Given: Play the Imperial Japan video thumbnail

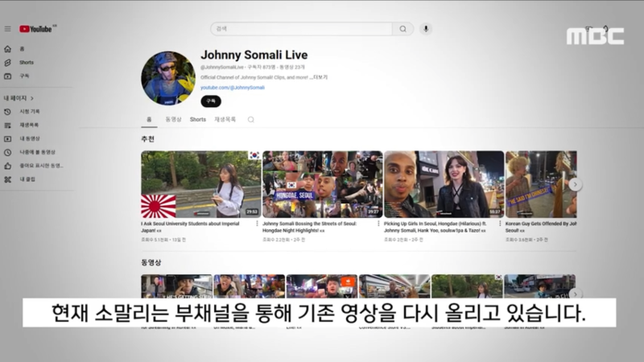Looking at the screenshot, I should click(200, 184).
